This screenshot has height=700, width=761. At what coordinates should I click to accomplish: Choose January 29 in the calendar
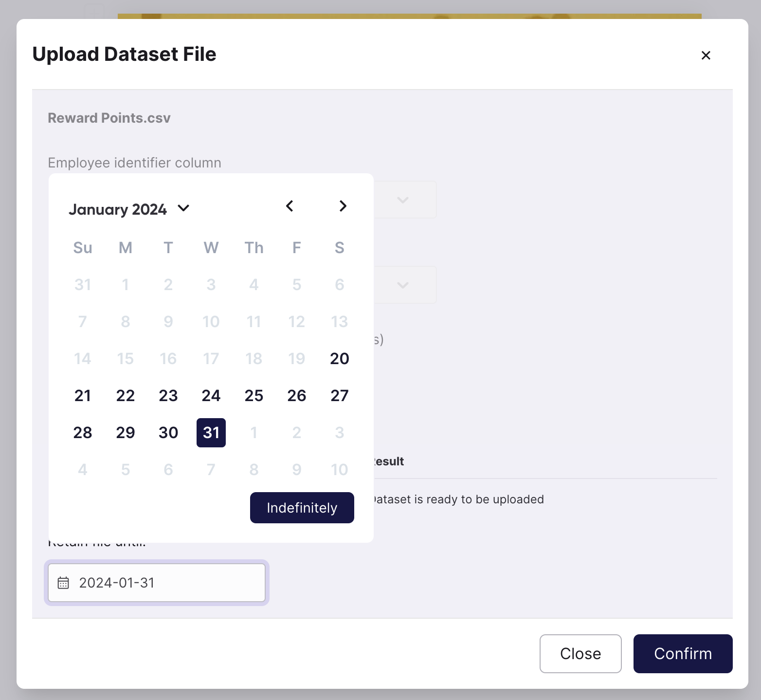[126, 433]
